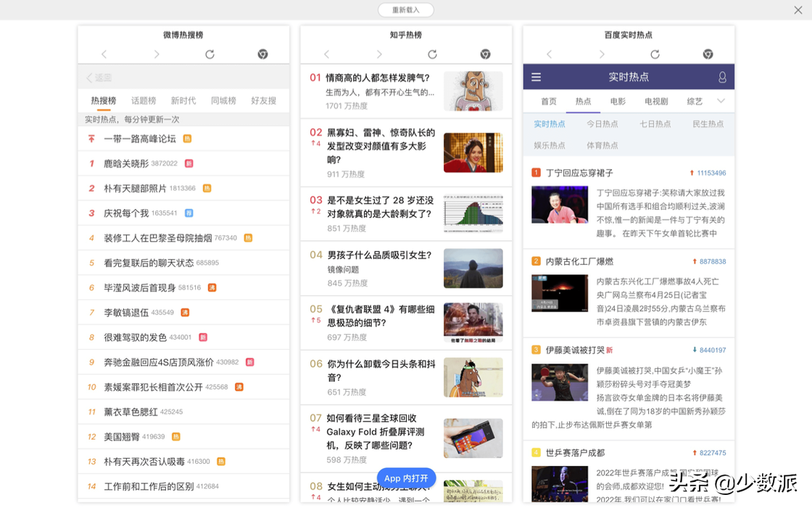Switch to the 话题榜 tab

click(144, 101)
